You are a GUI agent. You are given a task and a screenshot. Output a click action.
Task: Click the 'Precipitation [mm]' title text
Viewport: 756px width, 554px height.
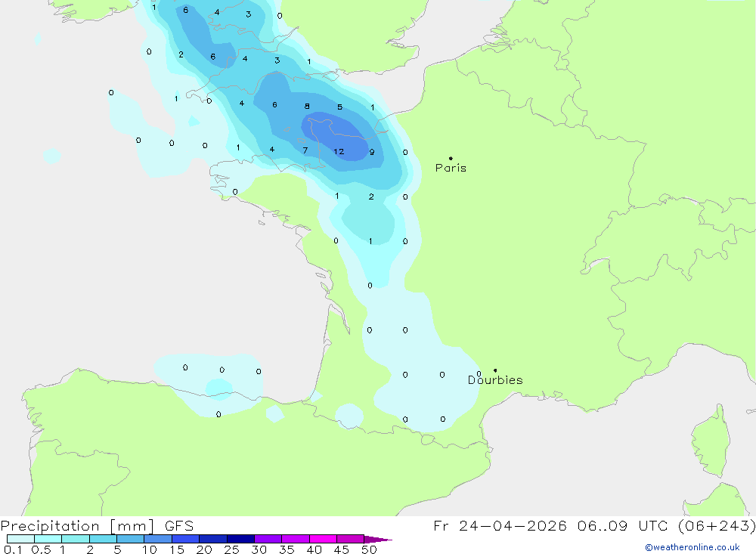pos(78,526)
